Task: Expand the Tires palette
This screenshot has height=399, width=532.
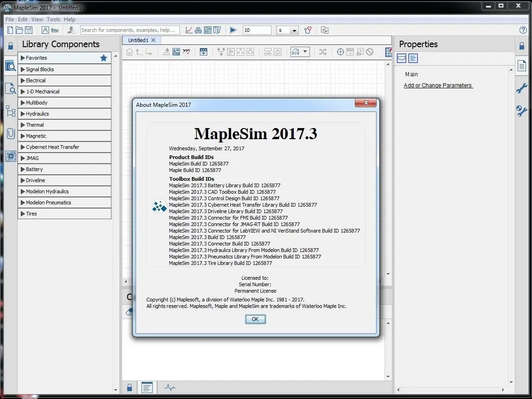Action: pyautogui.click(x=64, y=214)
